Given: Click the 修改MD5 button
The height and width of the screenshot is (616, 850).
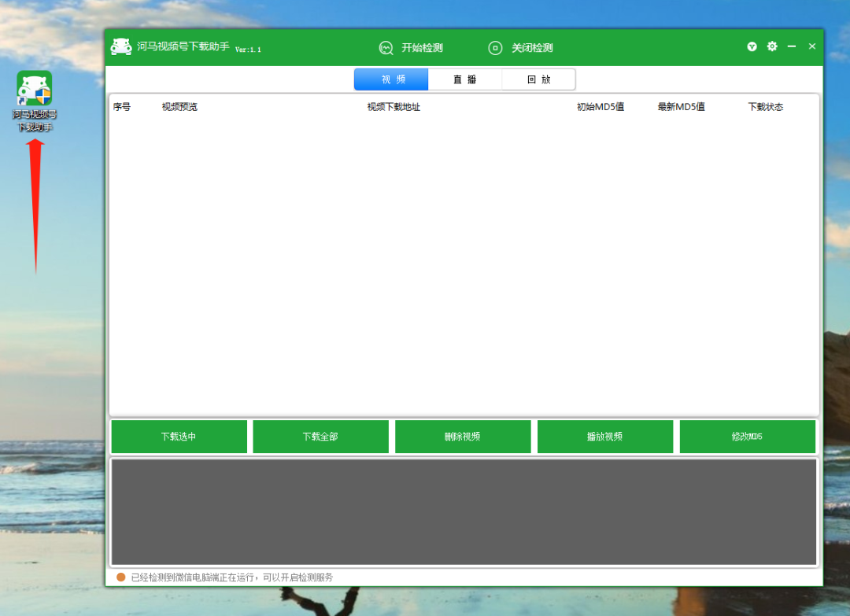Looking at the screenshot, I should tap(747, 437).
